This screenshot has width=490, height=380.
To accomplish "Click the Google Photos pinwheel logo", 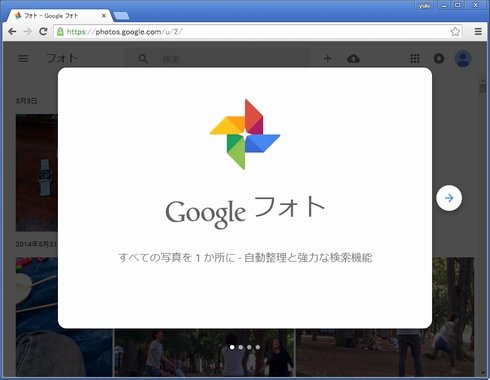I will (245, 134).
